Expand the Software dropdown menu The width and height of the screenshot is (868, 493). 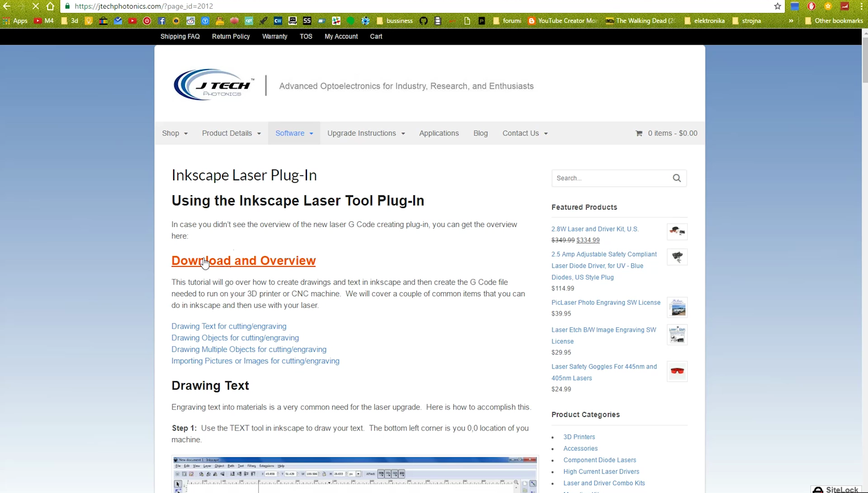point(294,133)
